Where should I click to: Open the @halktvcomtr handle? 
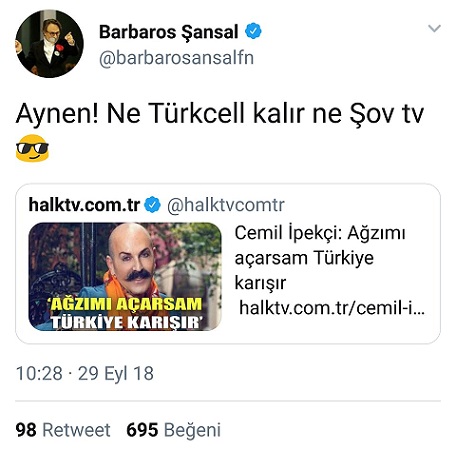point(226,205)
